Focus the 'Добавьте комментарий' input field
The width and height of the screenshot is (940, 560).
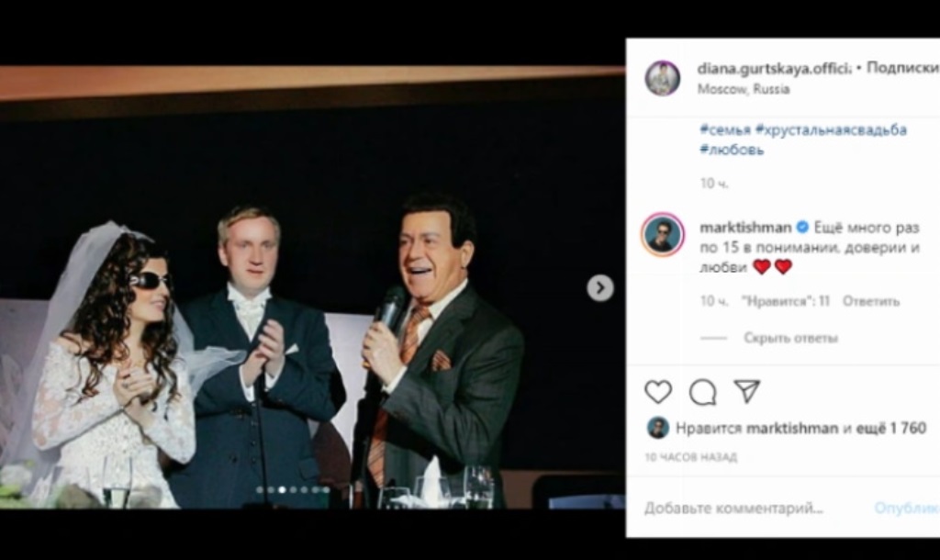pos(734,508)
